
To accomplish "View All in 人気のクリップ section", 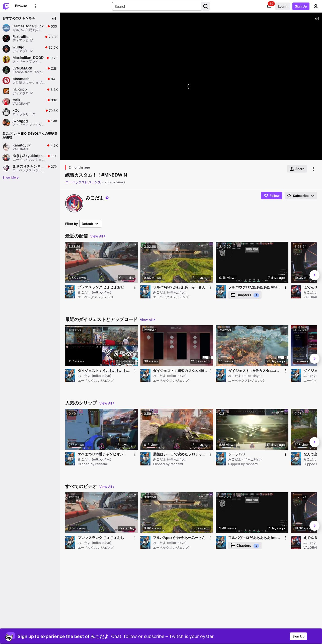I will [x=107, y=403].
